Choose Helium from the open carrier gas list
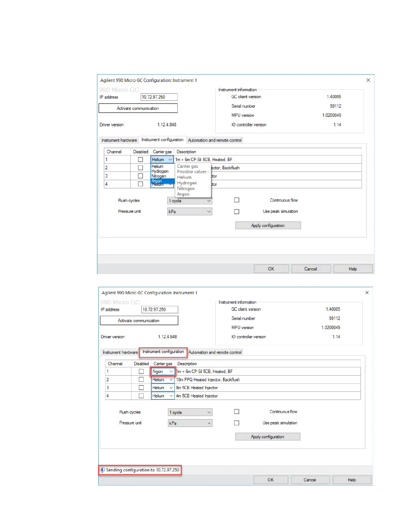The height and width of the screenshot is (532, 411). (163, 166)
